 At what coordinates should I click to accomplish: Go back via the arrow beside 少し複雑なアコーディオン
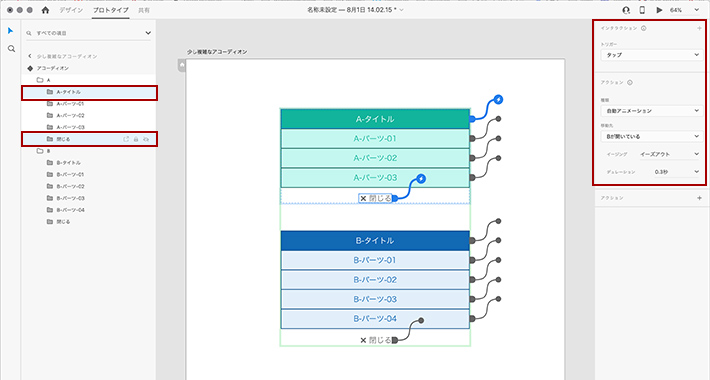pyautogui.click(x=30, y=56)
